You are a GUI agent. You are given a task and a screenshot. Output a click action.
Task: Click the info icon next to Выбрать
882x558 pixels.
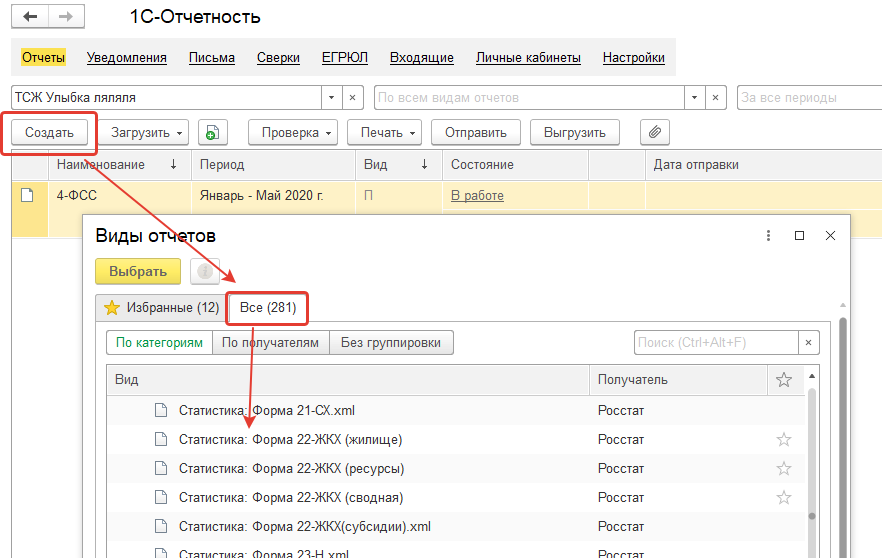pyautogui.click(x=204, y=271)
